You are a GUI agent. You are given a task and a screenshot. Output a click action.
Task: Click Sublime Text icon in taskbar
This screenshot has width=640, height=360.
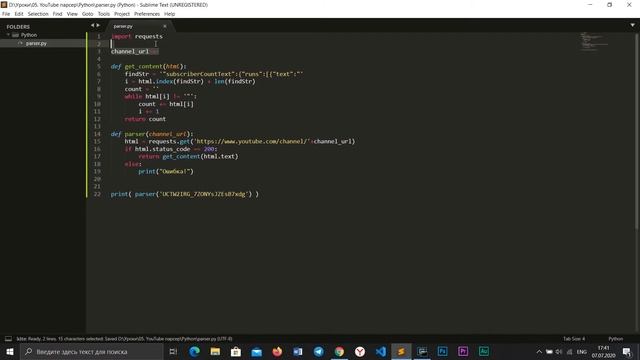(401, 351)
